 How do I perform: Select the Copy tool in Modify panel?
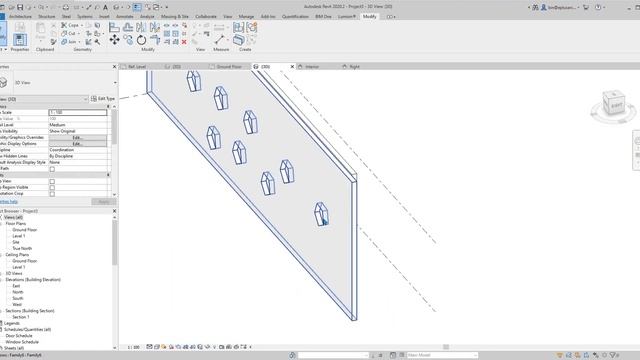[x=128, y=40]
